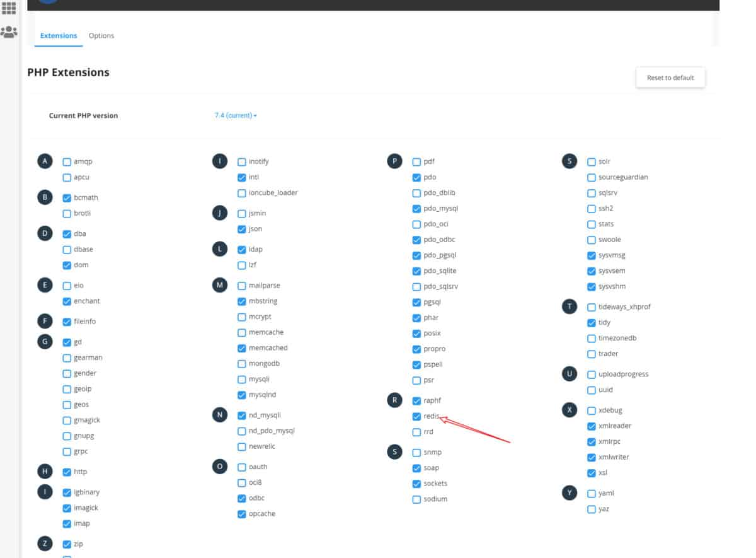Open the PHP version 7.4 dropdown
The height and width of the screenshot is (558, 756).
click(x=236, y=115)
